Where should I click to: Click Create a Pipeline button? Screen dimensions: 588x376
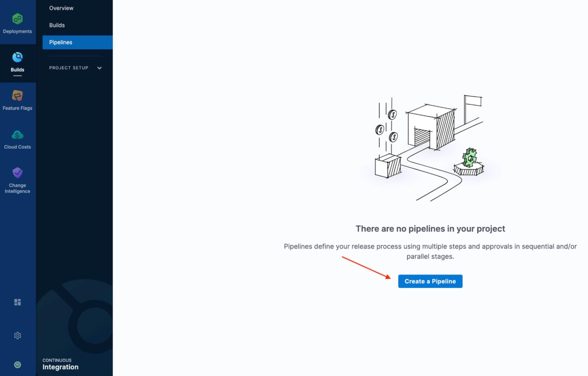click(430, 281)
